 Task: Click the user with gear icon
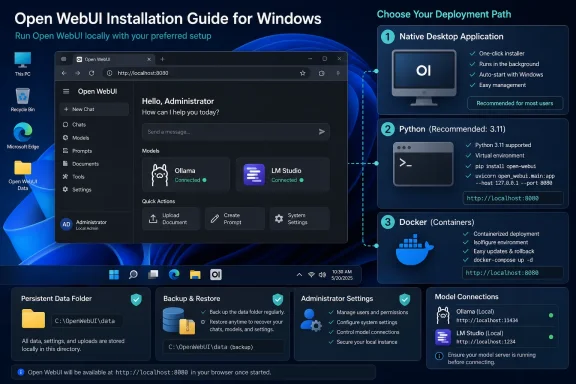311,320
